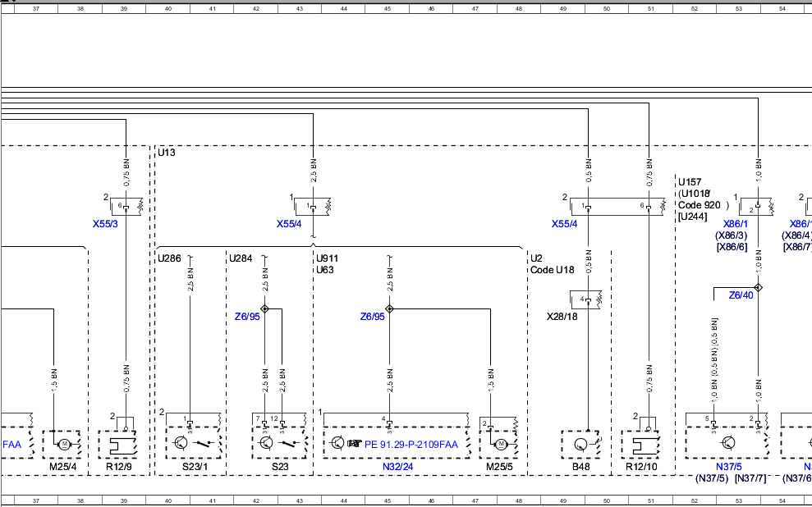
Task: Select the Z6/40 junction diamond node
Action: tap(758, 288)
